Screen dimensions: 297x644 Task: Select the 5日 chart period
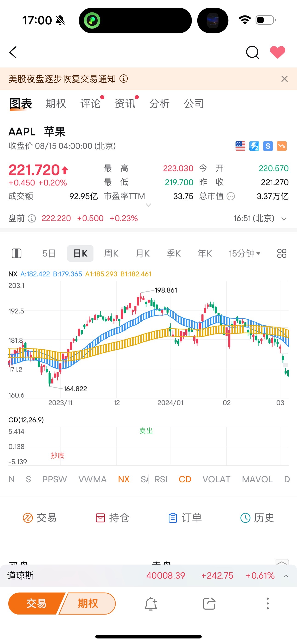click(x=49, y=254)
